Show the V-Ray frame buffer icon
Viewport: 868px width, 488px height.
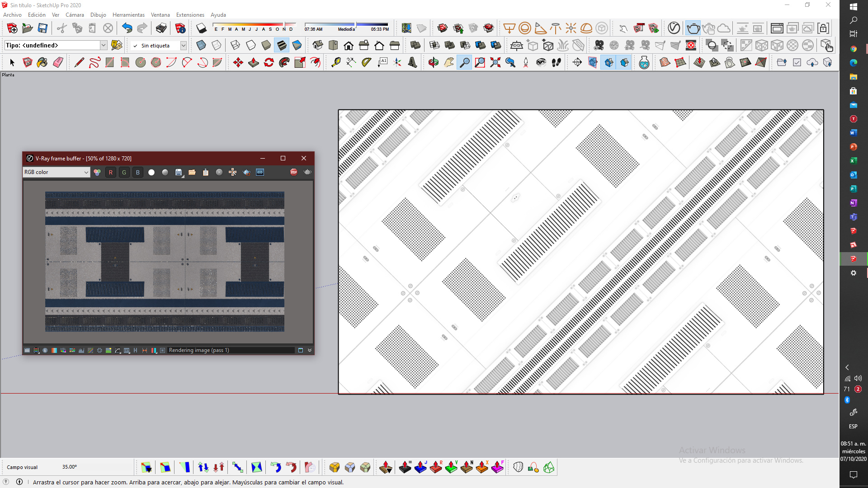(777, 28)
